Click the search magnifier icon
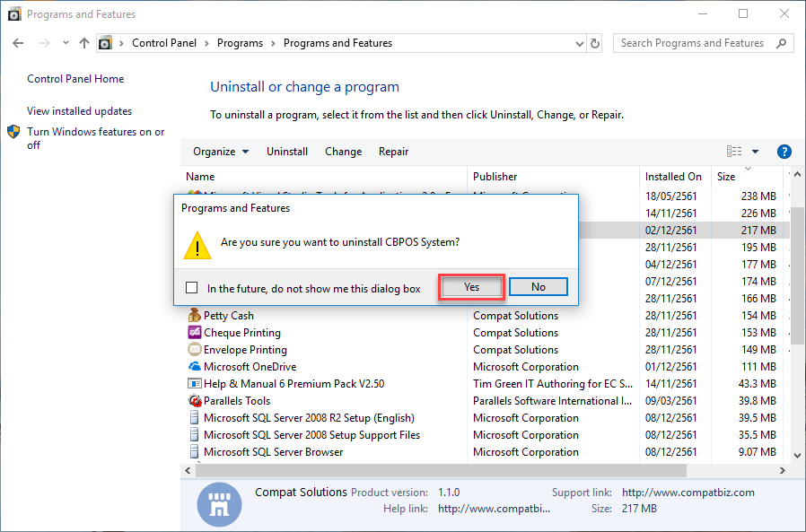 point(782,43)
